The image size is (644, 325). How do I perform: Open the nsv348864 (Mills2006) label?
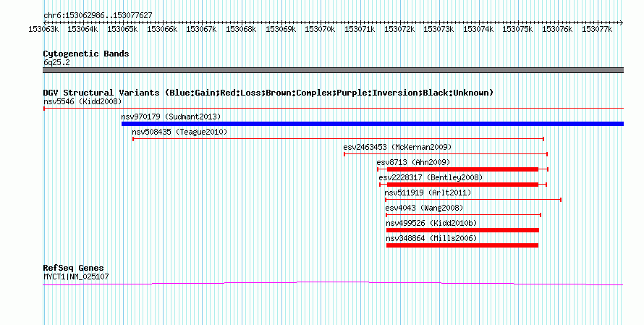pos(432,238)
